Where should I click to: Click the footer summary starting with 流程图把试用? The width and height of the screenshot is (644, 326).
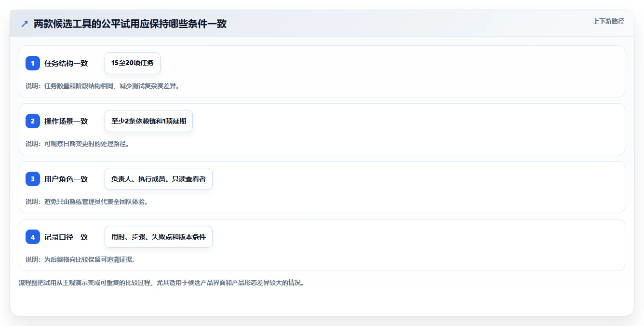click(161, 283)
